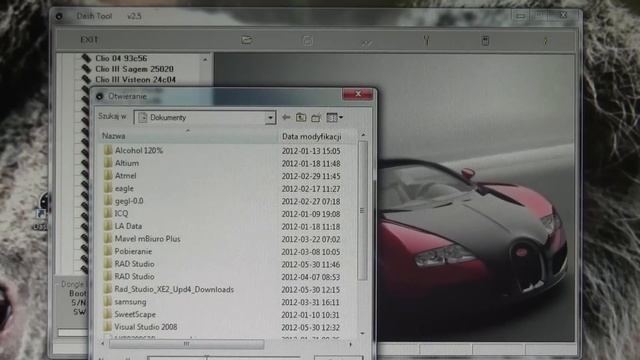This screenshot has height=360, width=640.
Task: Sort by Nazwa column header
Action: [188, 136]
